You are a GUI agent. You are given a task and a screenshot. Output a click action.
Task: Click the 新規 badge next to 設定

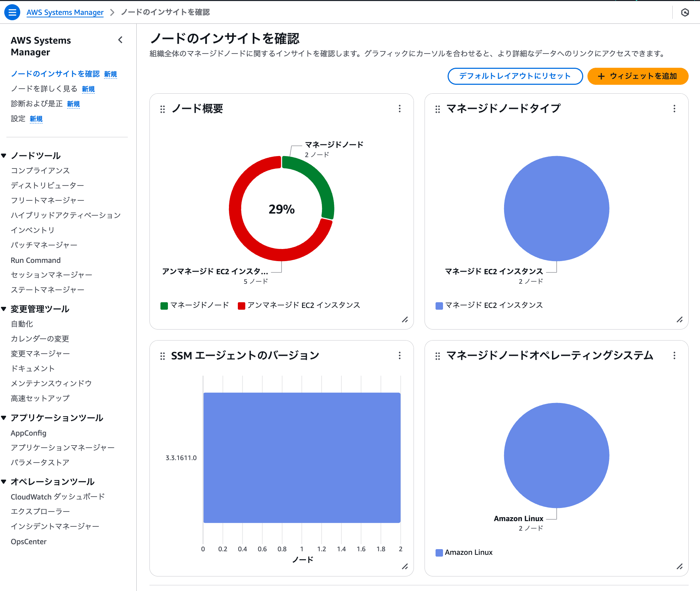click(x=36, y=119)
